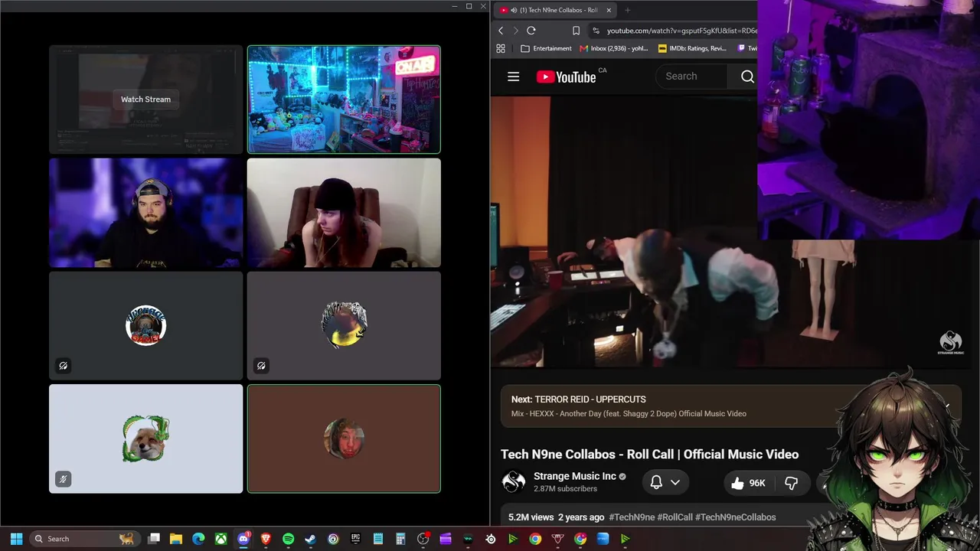Open the Windows Start menu

pyautogui.click(x=16, y=539)
